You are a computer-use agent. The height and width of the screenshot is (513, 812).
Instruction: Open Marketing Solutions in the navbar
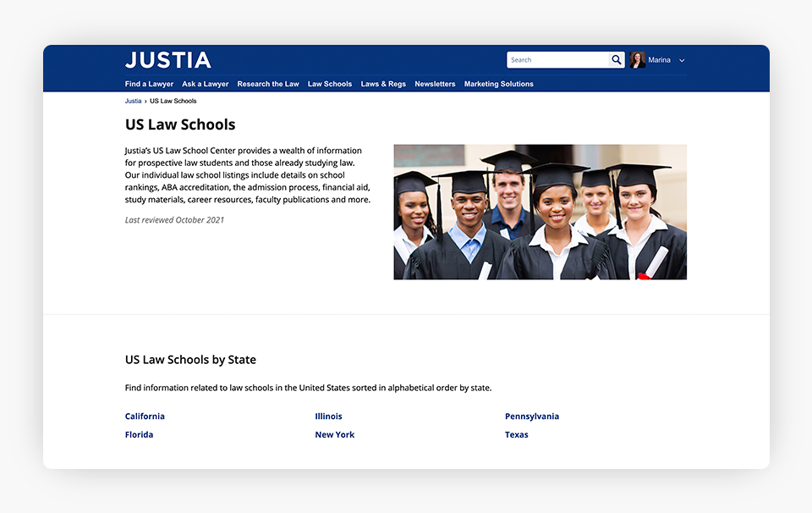point(499,84)
